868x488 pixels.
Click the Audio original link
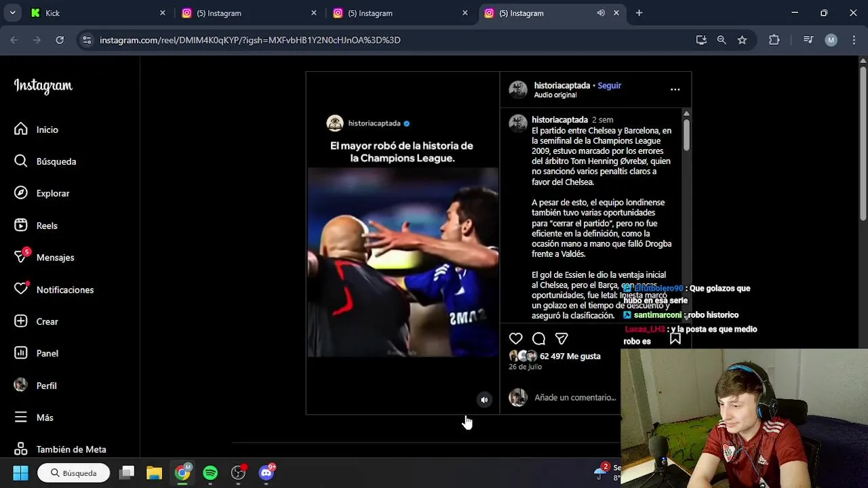tap(555, 95)
